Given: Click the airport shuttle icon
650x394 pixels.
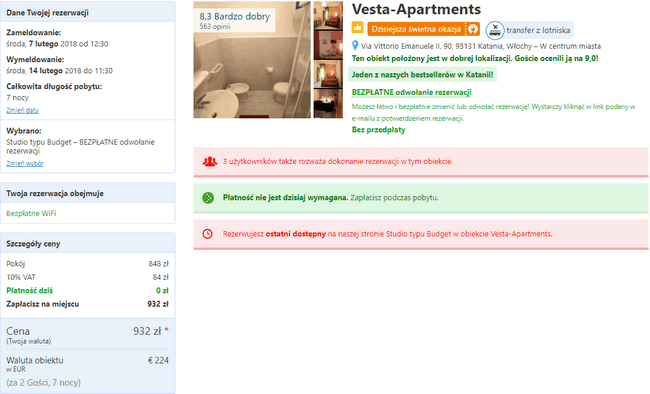Looking at the screenshot, I should click(x=495, y=30).
